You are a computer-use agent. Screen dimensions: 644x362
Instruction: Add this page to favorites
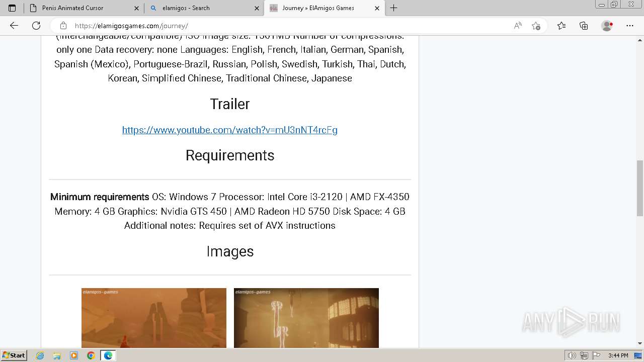[536, 26]
